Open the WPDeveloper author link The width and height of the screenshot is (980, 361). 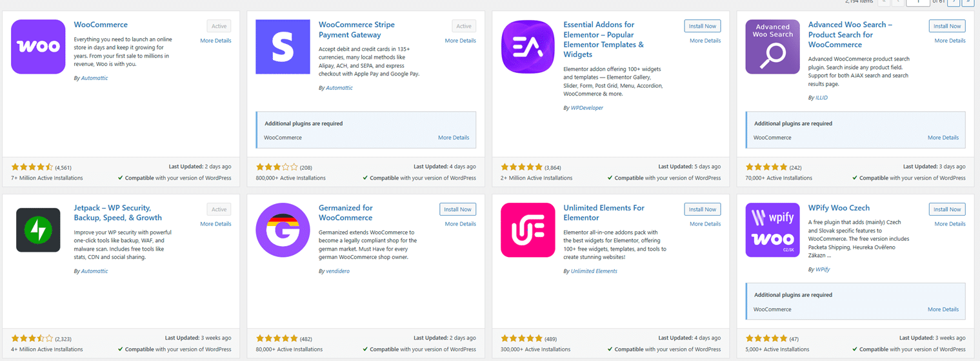[x=586, y=108]
